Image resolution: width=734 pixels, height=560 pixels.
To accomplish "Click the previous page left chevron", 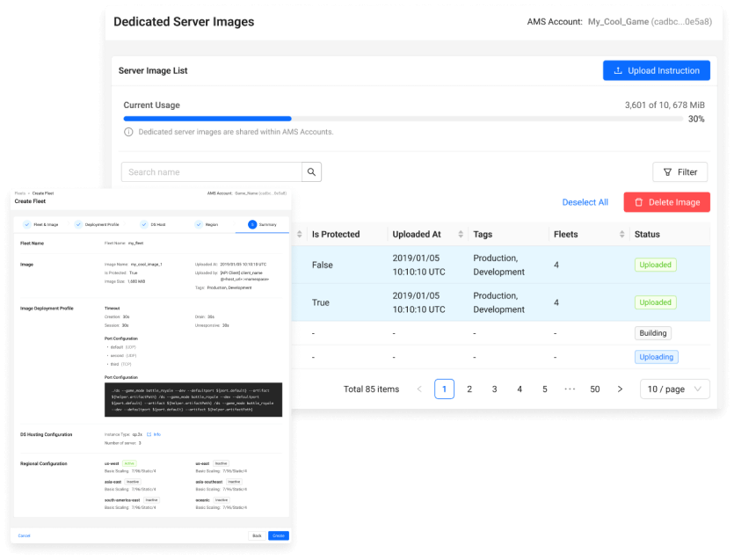I will click(x=419, y=389).
